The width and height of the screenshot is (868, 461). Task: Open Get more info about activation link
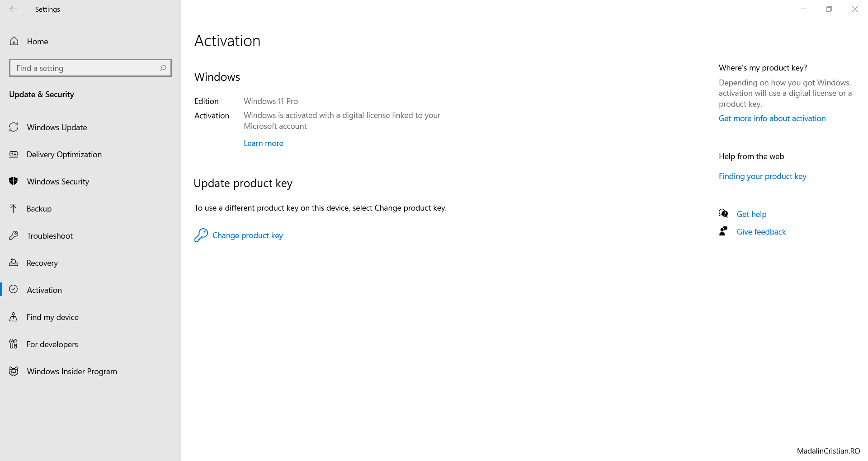click(x=772, y=118)
